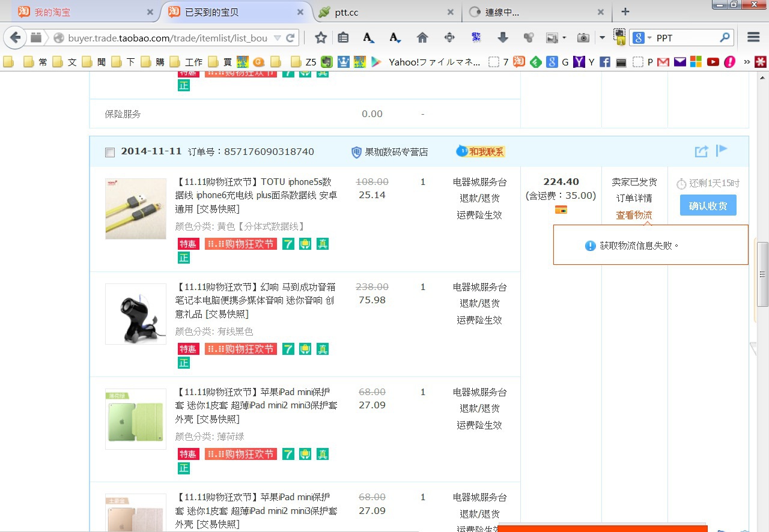Click the Traditional Chinese 繁 converter icon

click(476, 38)
